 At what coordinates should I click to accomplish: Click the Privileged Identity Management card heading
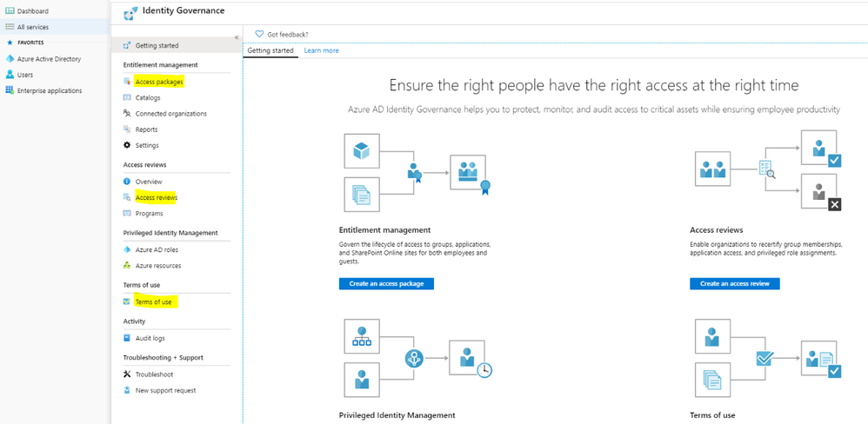(397, 414)
